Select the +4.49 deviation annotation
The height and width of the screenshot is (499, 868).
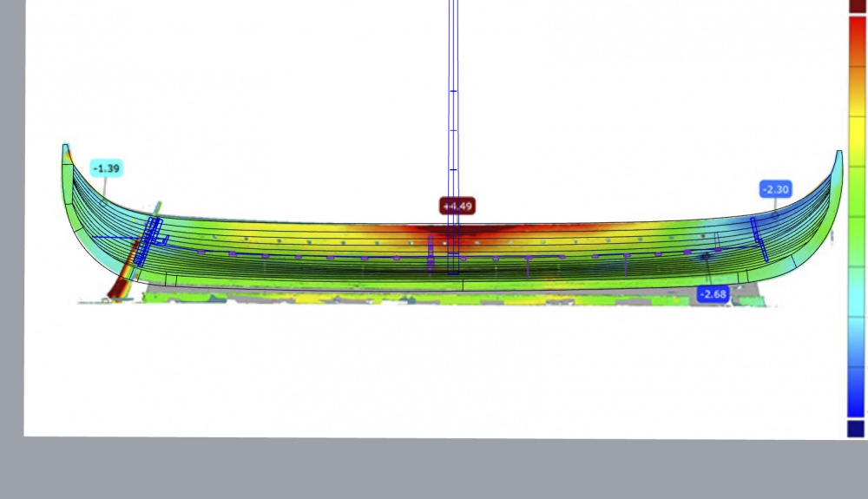457,207
